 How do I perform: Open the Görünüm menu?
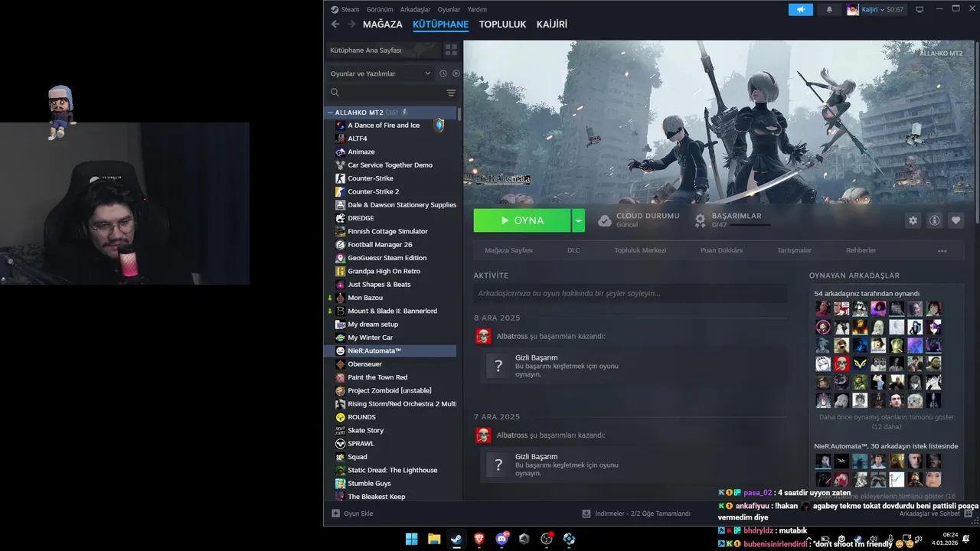pos(380,9)
